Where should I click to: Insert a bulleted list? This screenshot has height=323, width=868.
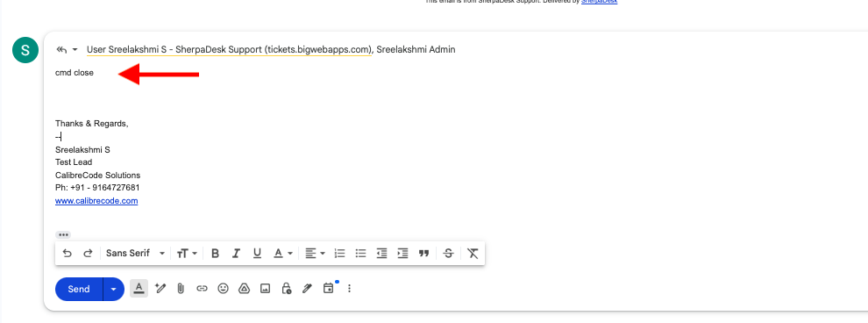pyautogui.click(x=361, y=253)
